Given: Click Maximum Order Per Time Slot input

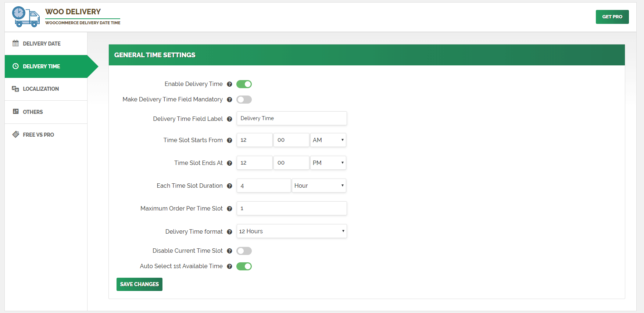Looking at the screenshot, I should 292,208.
